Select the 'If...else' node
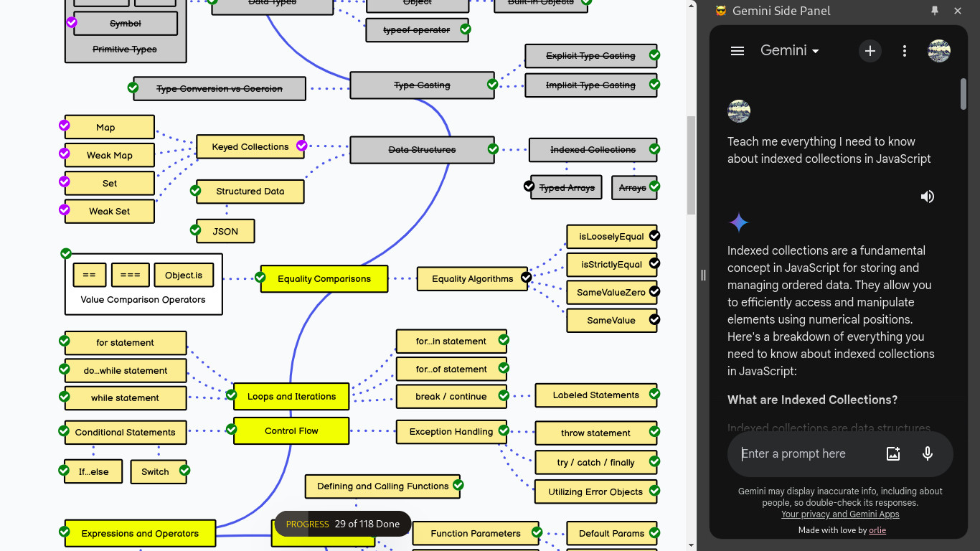980x551 pixels. (x=93, y=472)
